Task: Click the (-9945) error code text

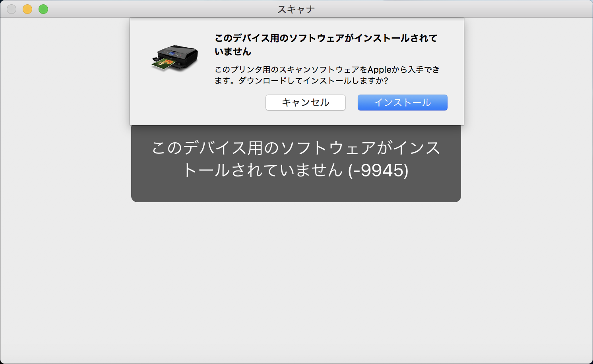Action: click(378, 170)
